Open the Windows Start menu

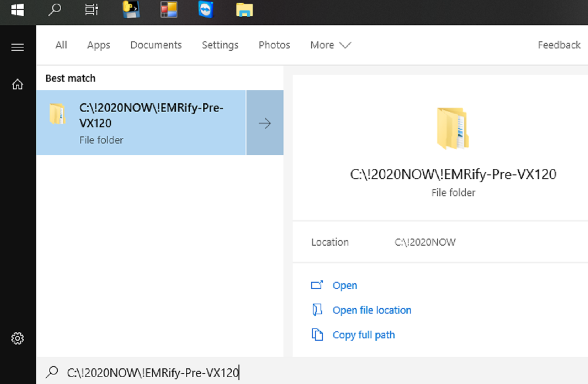coord(18,10)
